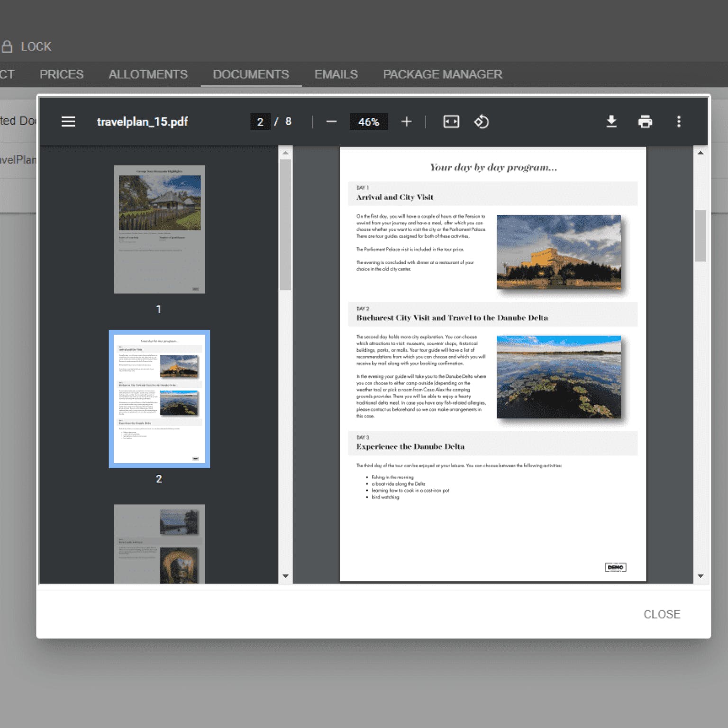
Task: Click the page number input field
Action: (x=260, y=122)
